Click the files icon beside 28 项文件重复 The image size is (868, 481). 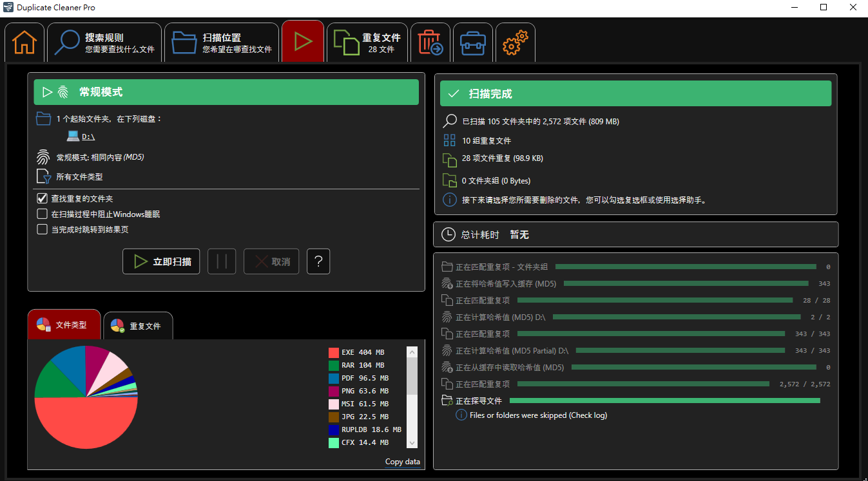tap(450, 160)
